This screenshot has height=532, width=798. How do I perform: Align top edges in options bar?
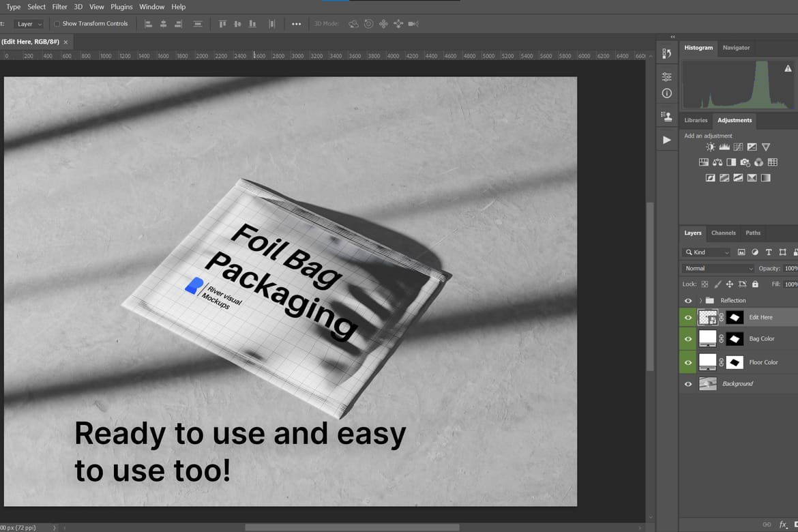pyautogui.click(x=222, y=24)
